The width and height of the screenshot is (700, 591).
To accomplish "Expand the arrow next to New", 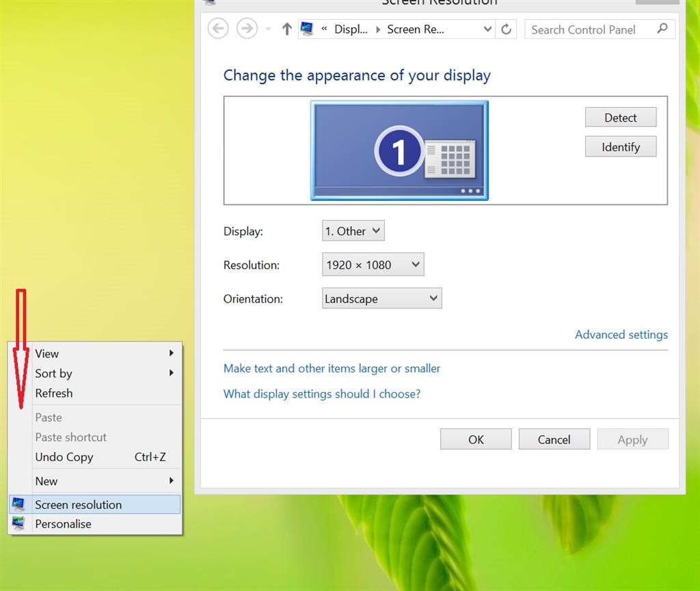I will [172, 481].
